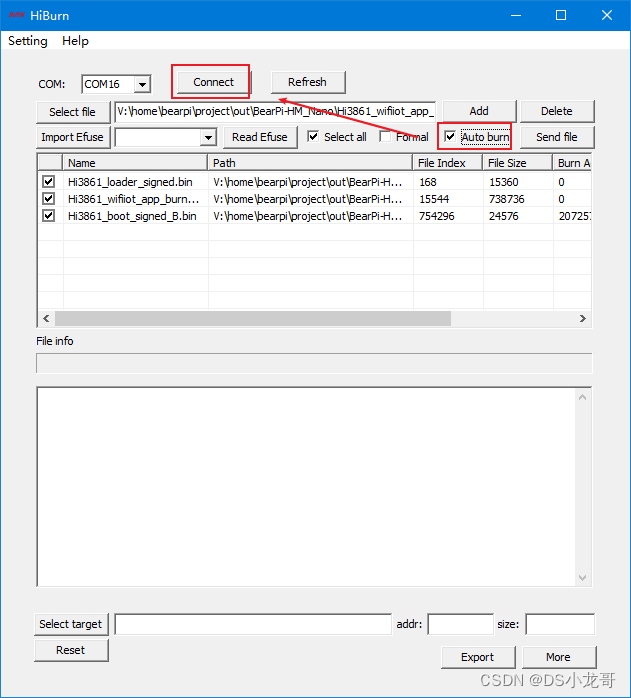The height and width of the screenshot is (698, 631).
Task: Click the file list horizontal scrollbar thumb
Action: click(x=252, y=319)
